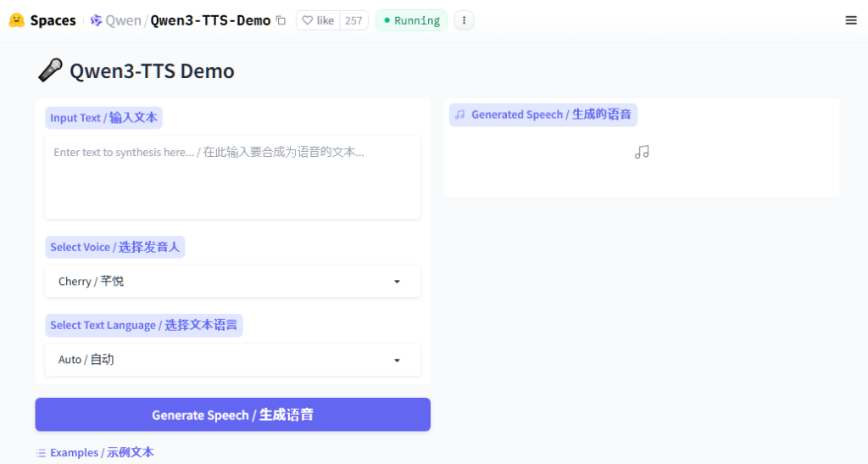Click the Generated Speech label music icon
The image size is (868, 464).
(459, 115)
